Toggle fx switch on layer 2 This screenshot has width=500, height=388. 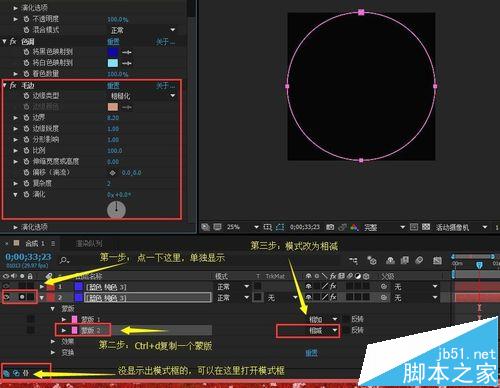[x=333, y=297]
